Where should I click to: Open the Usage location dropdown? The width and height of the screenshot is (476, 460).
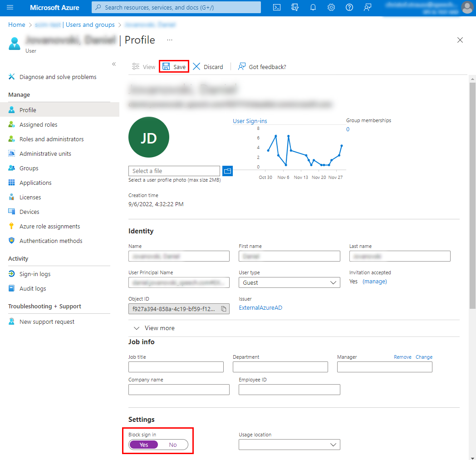point(290,445)
